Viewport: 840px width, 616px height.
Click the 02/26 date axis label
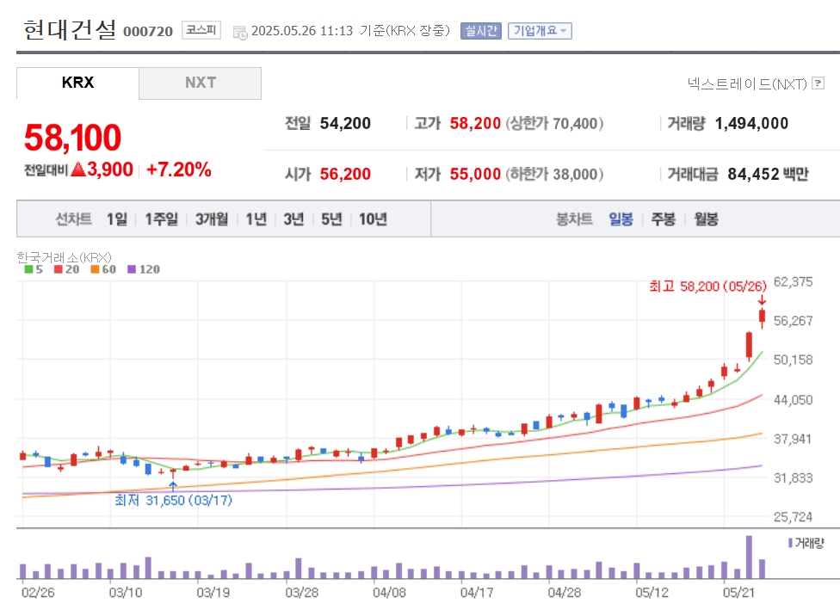[x=38, y=593]
